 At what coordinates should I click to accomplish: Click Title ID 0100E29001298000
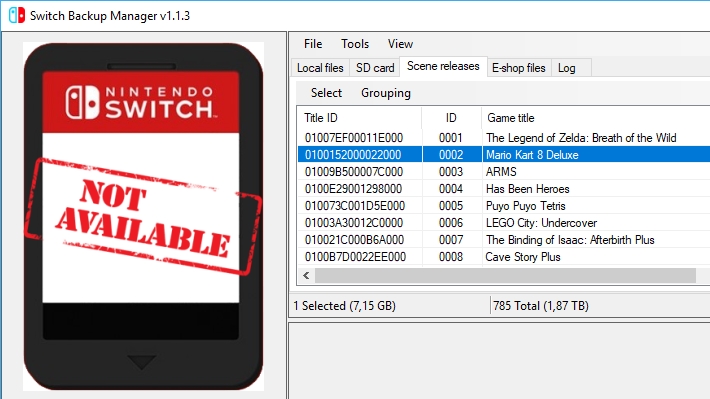[x=353, y=189]
